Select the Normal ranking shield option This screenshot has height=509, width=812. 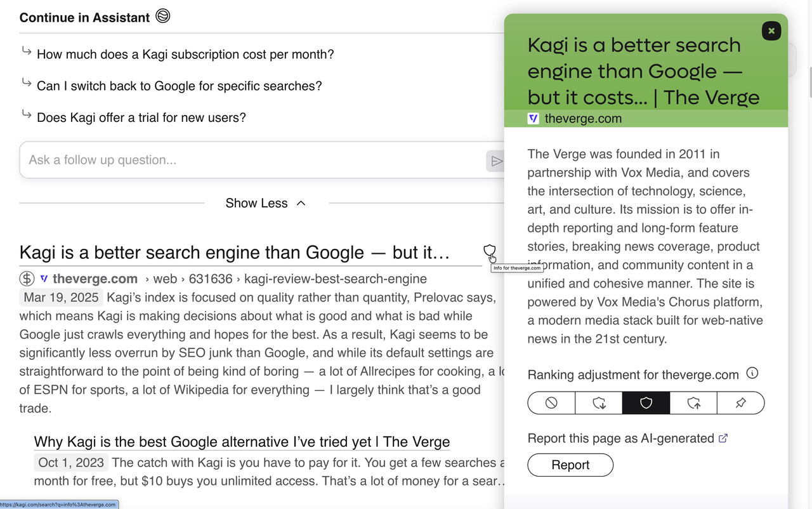[646, 403]
